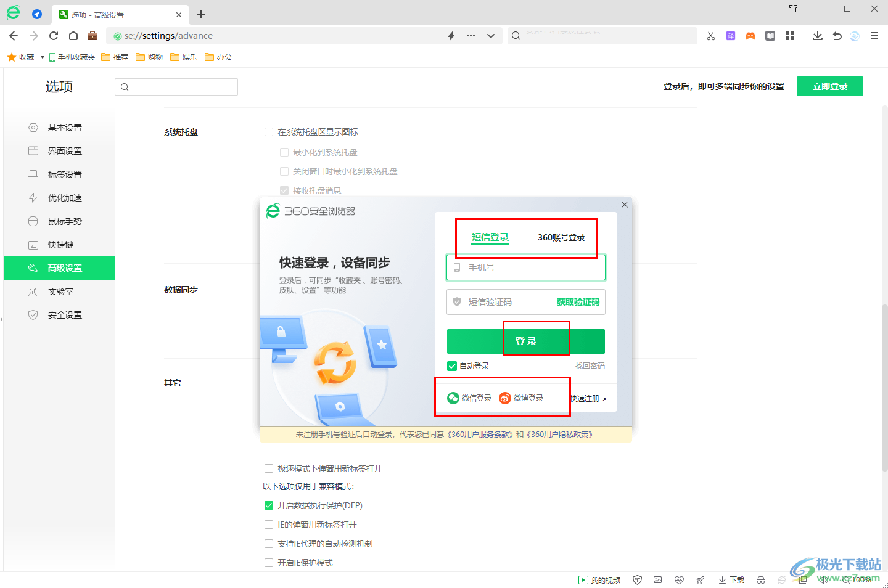Close the 360 login dialog

click(x=625, y=205)
